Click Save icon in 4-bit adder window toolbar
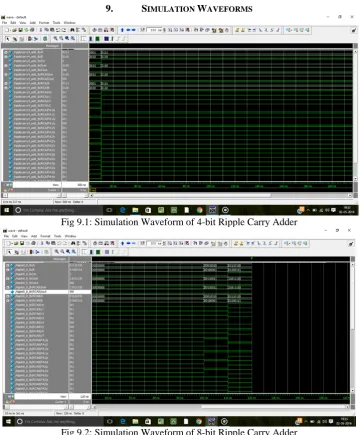The height and width of the screenshot is (435, 361). pos(20,30)
